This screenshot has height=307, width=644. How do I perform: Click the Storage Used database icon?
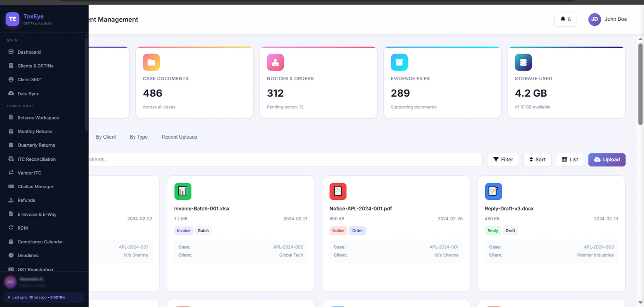coord(523,62)
